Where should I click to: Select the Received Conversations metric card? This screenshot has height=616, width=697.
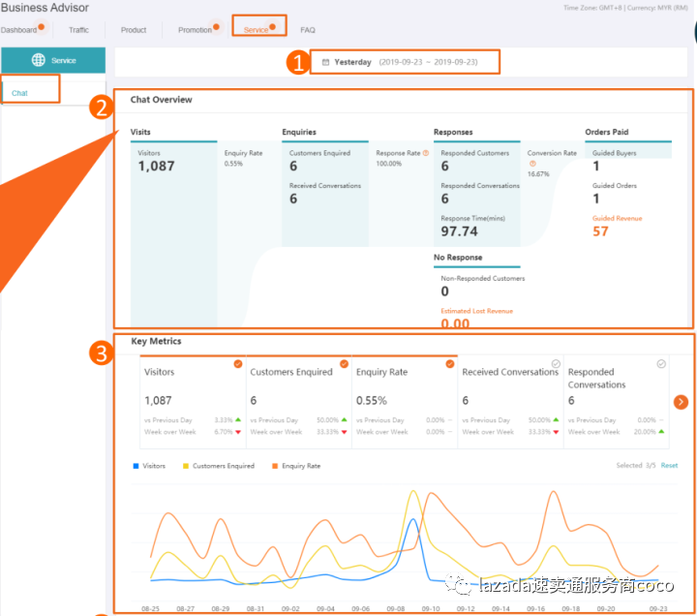coord(510,402)
